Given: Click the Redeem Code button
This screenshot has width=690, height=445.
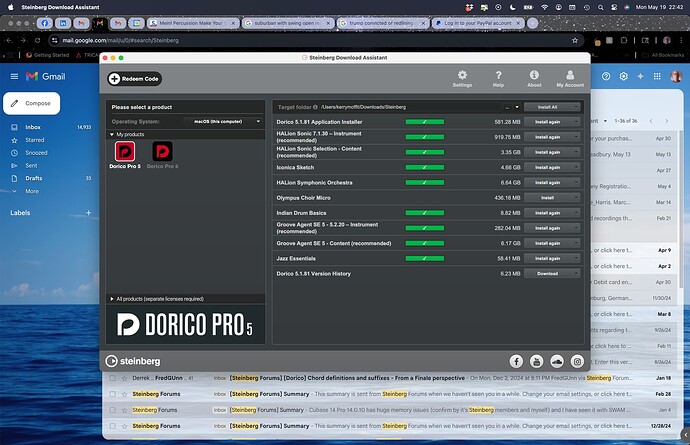Looking at the screenshot, I should pyautogui.click(x=135, y=79).
